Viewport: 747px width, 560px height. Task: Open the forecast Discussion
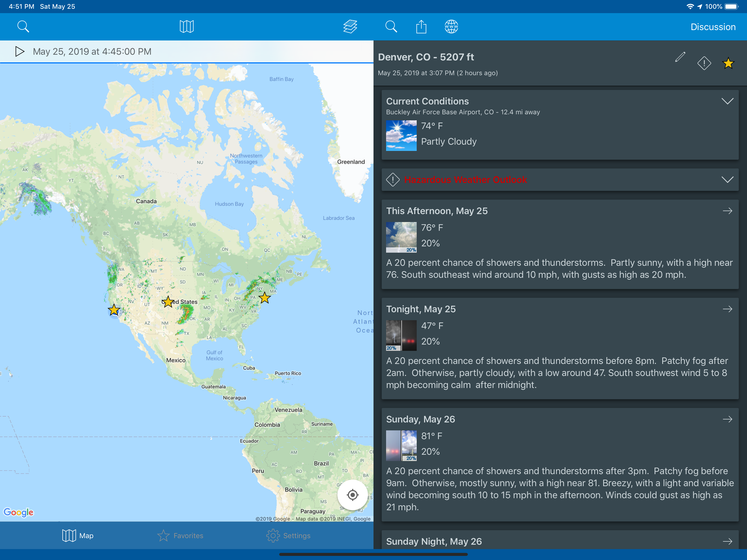(x=713, y=27)
